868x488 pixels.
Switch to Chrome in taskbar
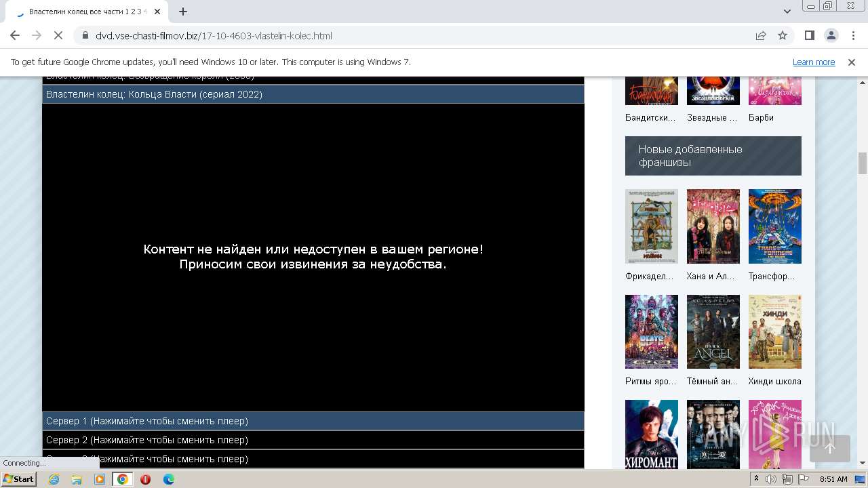pos(123,479)
